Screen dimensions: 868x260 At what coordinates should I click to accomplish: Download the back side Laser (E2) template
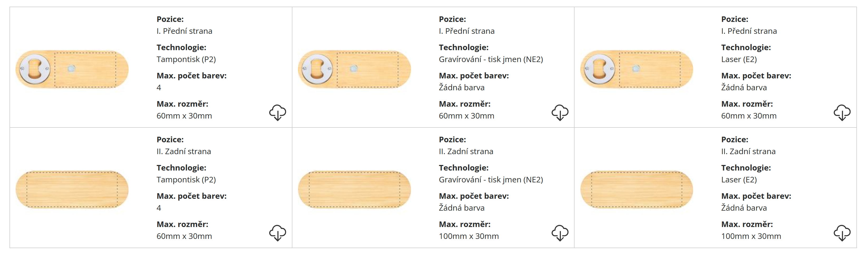(842, 233)
